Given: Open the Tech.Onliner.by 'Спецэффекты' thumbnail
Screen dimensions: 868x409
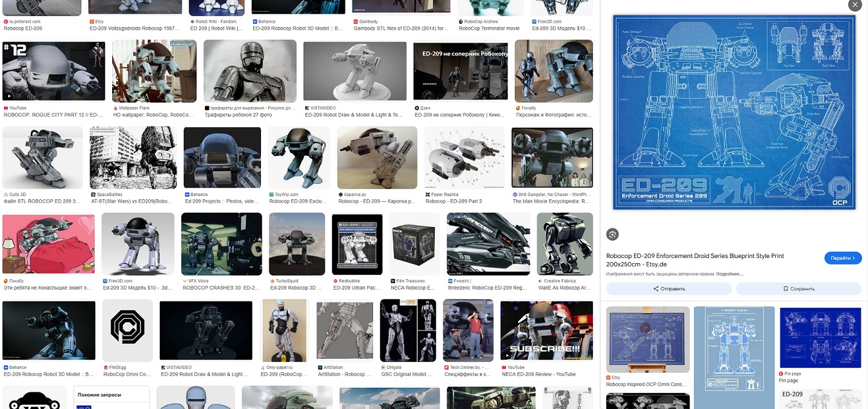Looking at the screenshot, I should click(468, 331).
